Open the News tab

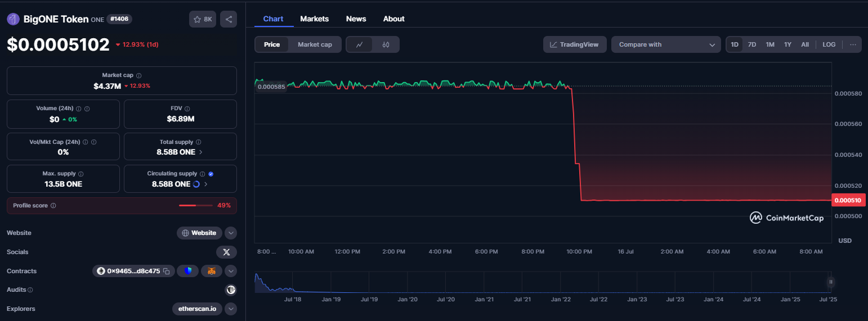click(x=356, y=19)
